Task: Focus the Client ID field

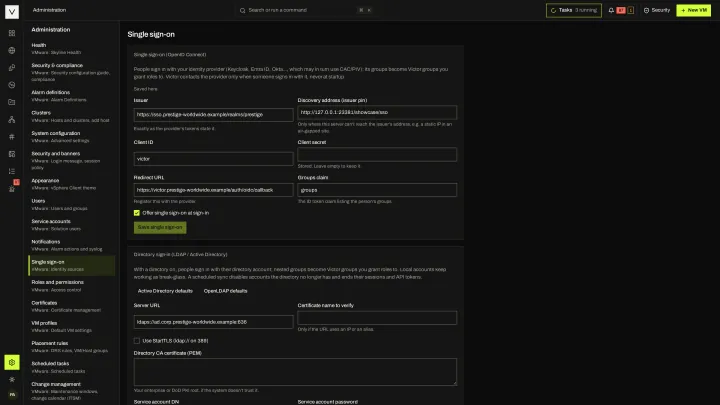Action: click(x=214, y=159)
